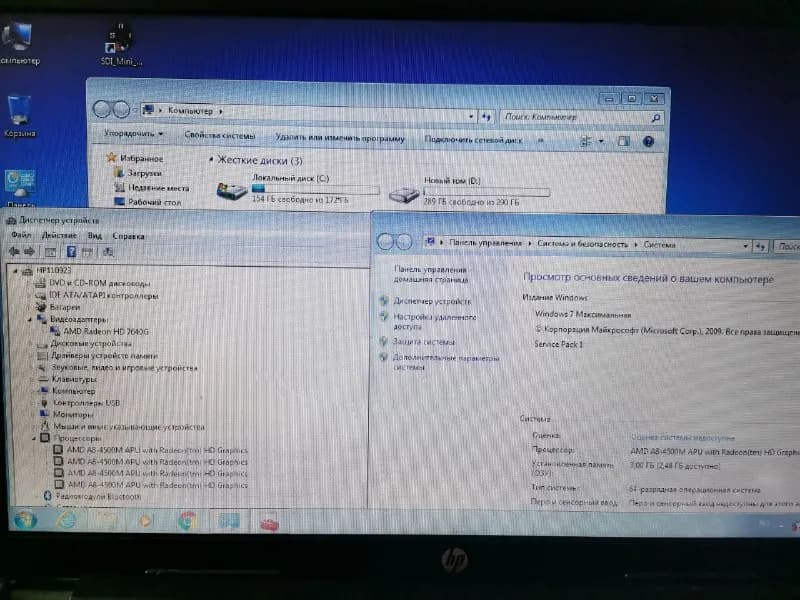Launch Internet Explorer from taskbar
800x600 pixels.
click(67, 520)
